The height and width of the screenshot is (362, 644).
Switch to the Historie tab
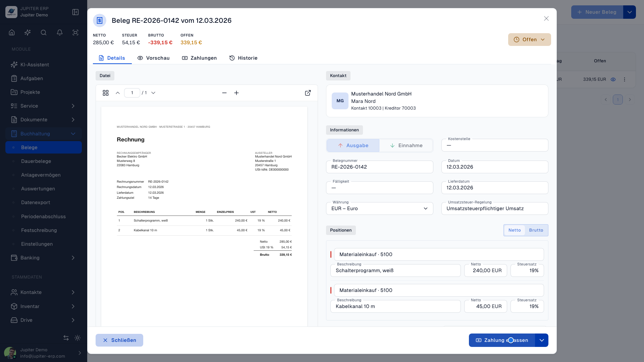pyautogui.click(x=243, y=58)
